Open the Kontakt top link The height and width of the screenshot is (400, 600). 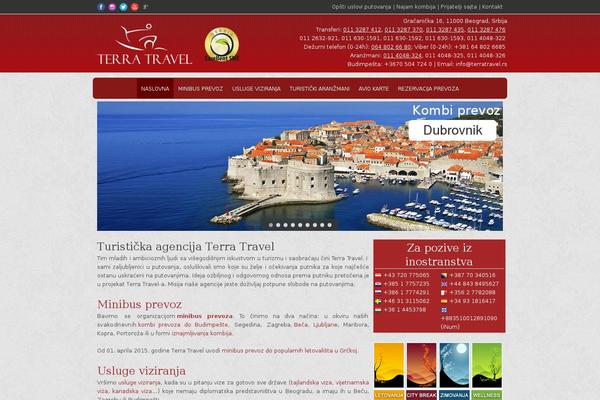(492, 7)
